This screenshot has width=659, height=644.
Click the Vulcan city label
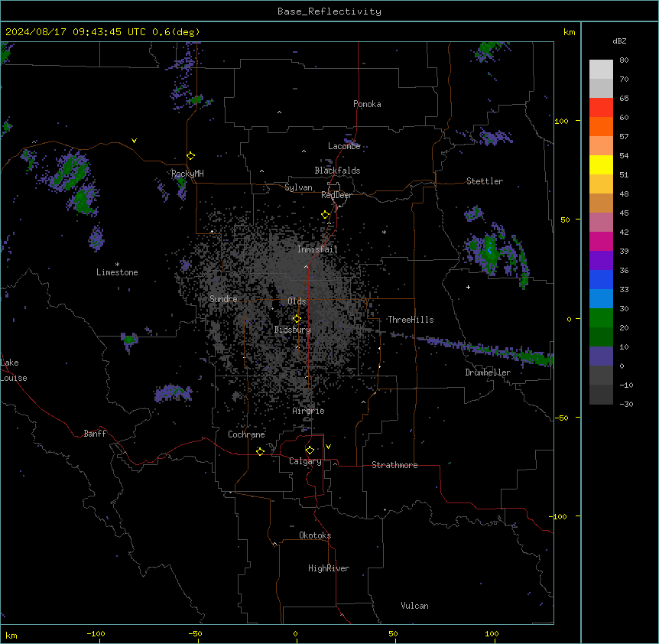click(x=415, y=606)
